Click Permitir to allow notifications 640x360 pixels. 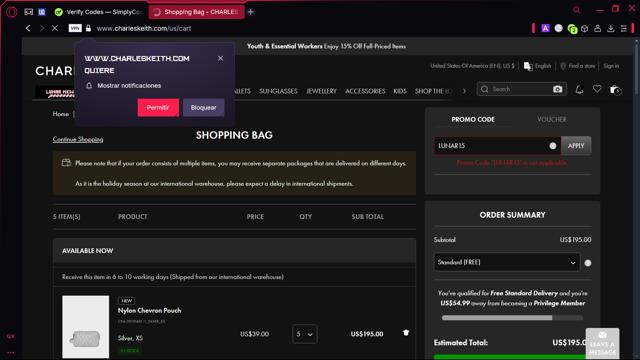point(158,107)
